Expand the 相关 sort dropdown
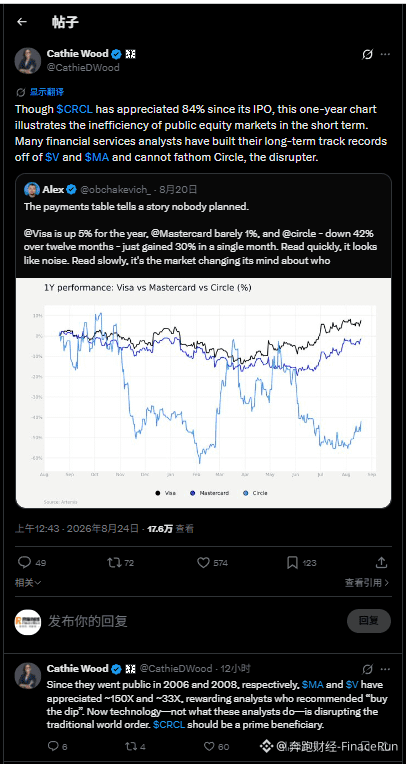Screen dimensions: 406x764 pos(28,582)
